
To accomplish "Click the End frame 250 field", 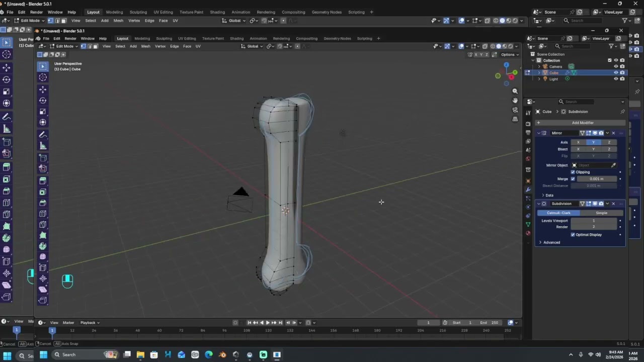I will click(x=489, y=323).
